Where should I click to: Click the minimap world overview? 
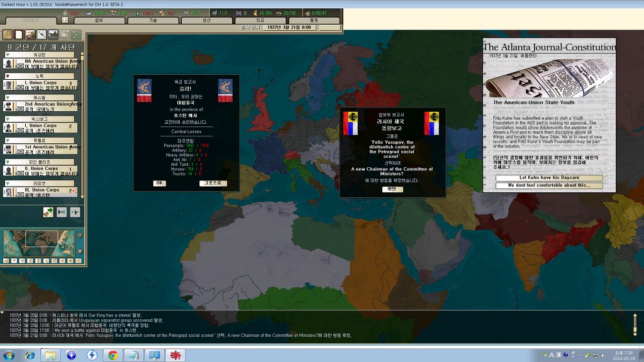(39, 243)
